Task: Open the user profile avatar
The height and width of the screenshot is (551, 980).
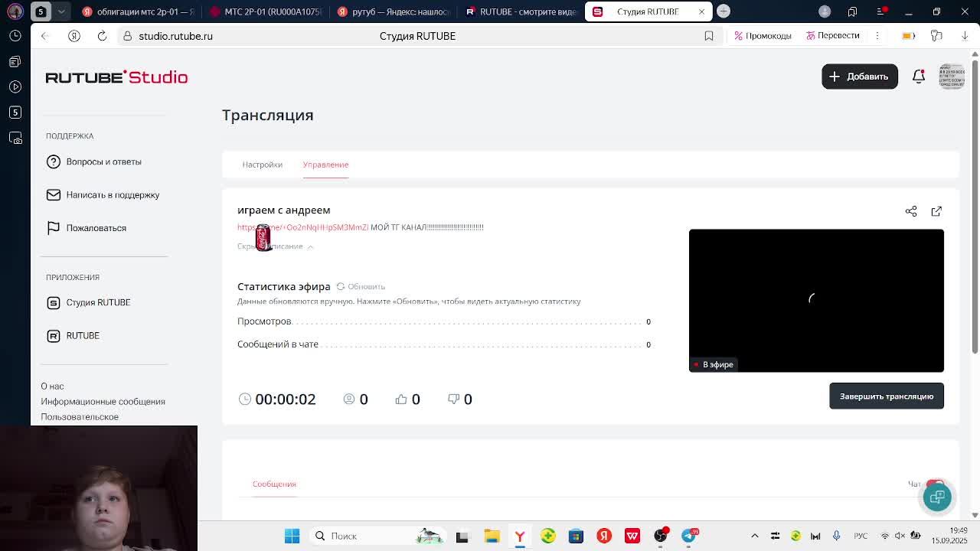Action: [x=952, y=77]
